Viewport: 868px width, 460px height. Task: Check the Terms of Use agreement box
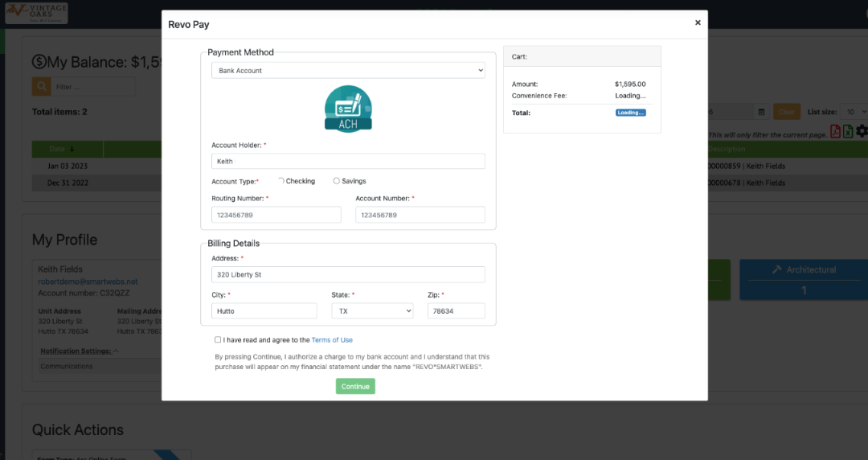point(218,340)
